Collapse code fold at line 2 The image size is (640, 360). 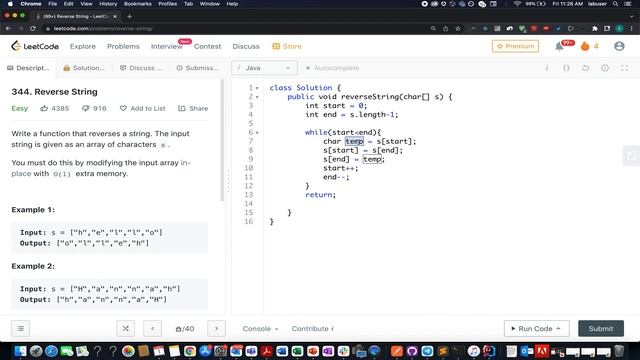tap(257, 97)
